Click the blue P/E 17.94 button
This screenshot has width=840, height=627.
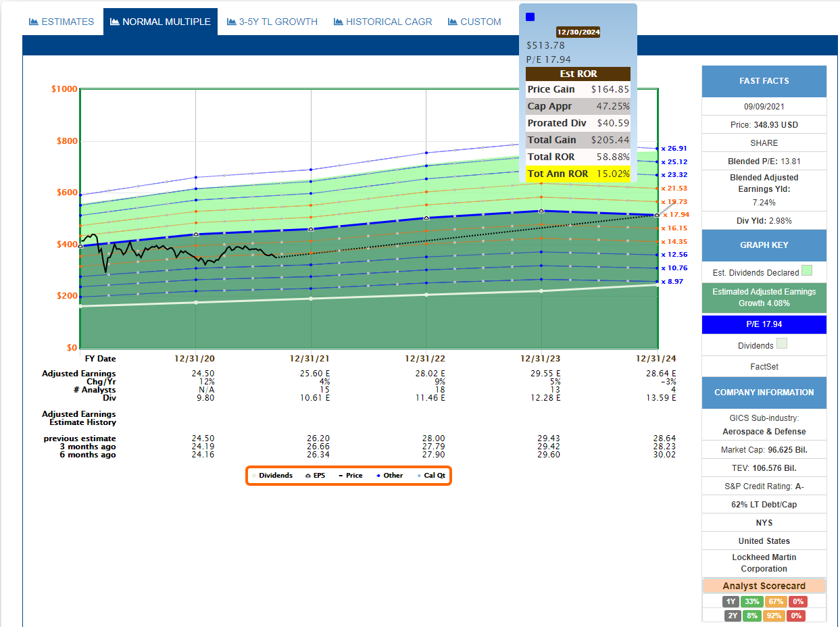point(764,324)
